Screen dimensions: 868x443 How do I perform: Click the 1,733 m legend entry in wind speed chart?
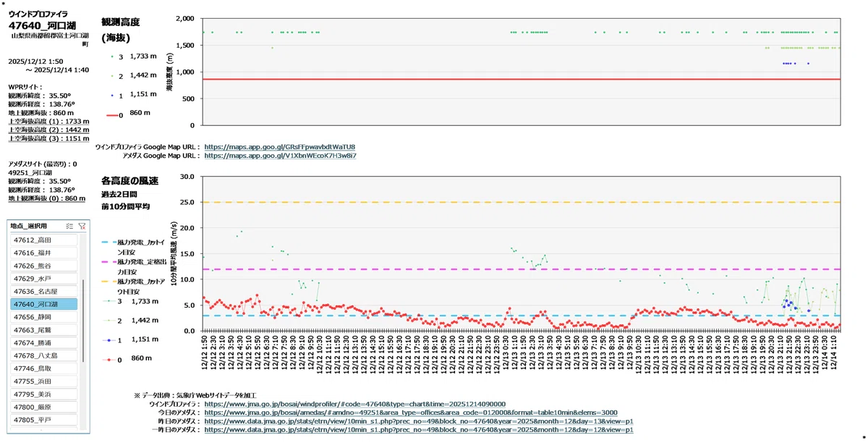point(129,301)
